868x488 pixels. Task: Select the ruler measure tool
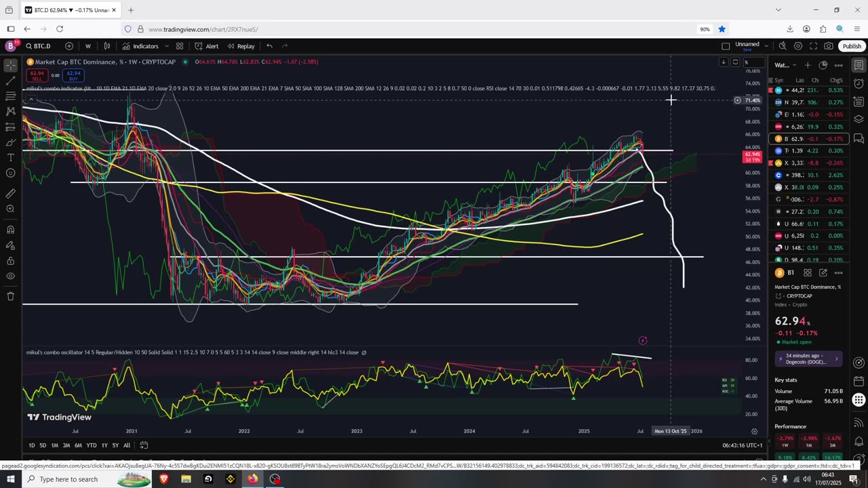pos(10,193)
